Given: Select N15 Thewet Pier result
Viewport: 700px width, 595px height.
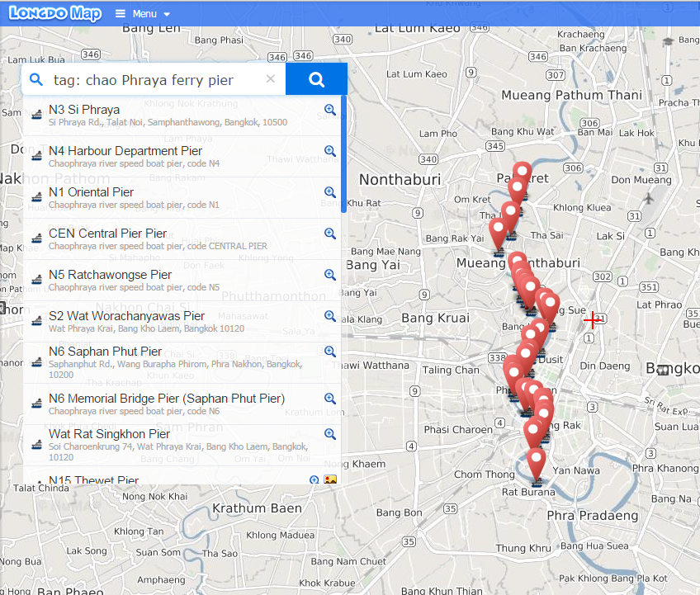Looking at the screenshot, I should coord(182,476).
